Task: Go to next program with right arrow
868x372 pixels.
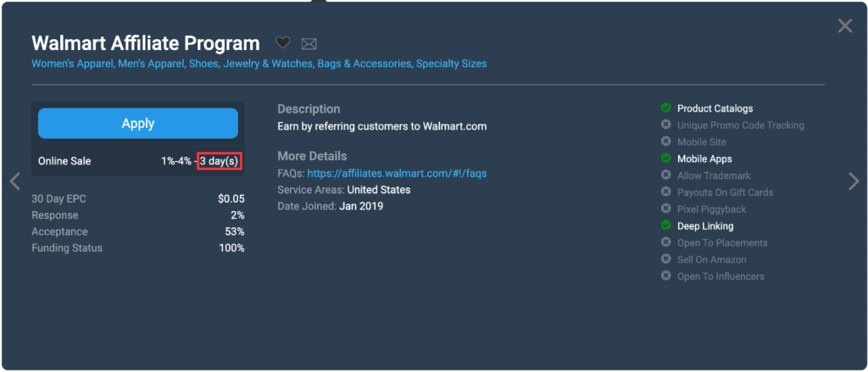Action: pyautogui.click(x=854, y=180)
